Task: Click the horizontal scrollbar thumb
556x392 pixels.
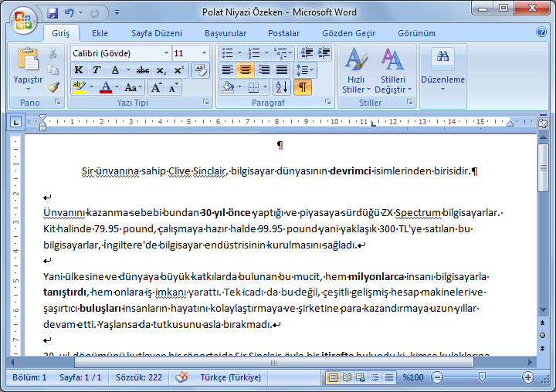Action: (x=273, y=363)
